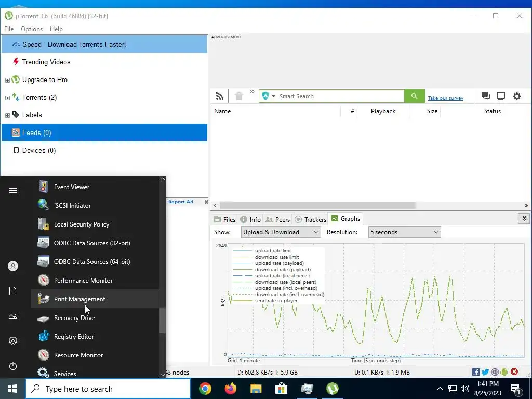Click the Facebook icon in status bar

[x=476, y=372]
